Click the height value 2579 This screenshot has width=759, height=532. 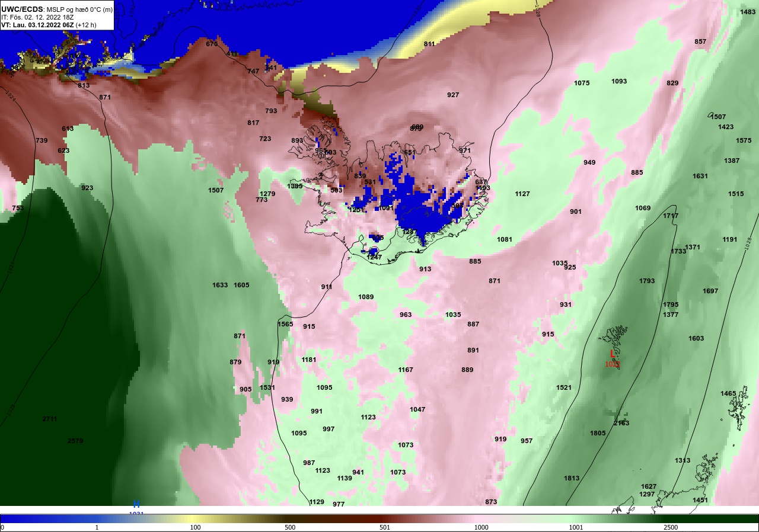[75, 441]
